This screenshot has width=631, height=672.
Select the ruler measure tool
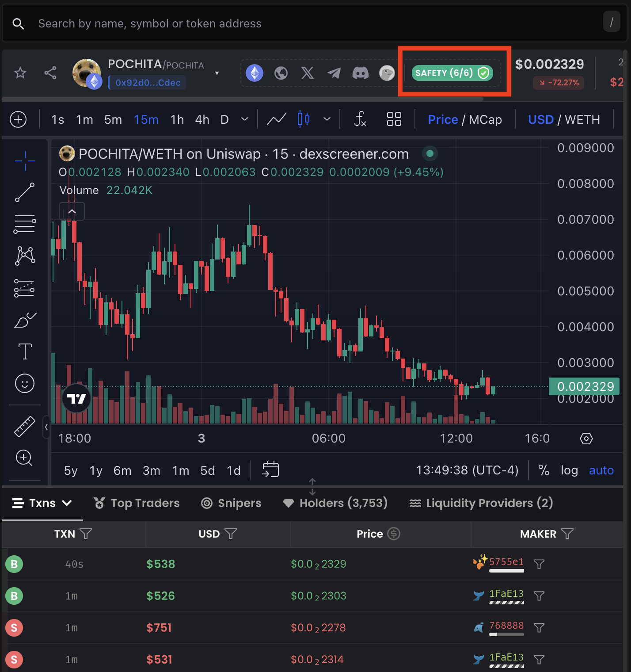25,427
